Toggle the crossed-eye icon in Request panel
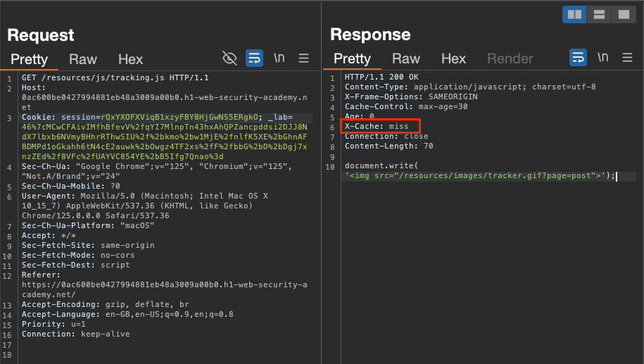This screenshot has width=644, height=364. coord(229,58)
